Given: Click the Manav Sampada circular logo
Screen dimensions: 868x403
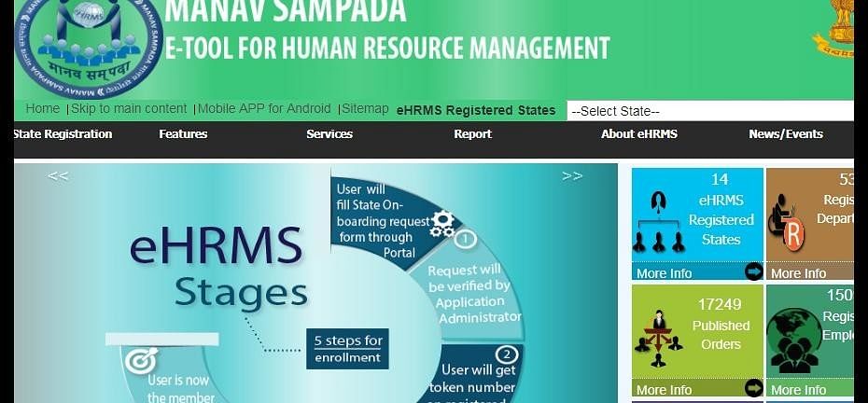Looking at the screenshot, I should click(x=89, y=47).
